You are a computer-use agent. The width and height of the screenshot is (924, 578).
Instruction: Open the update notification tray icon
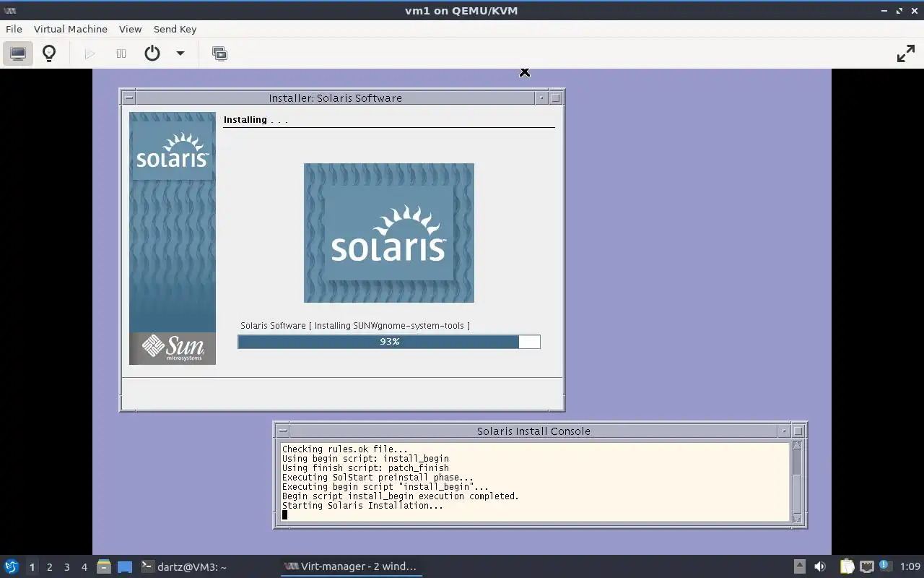884,566
